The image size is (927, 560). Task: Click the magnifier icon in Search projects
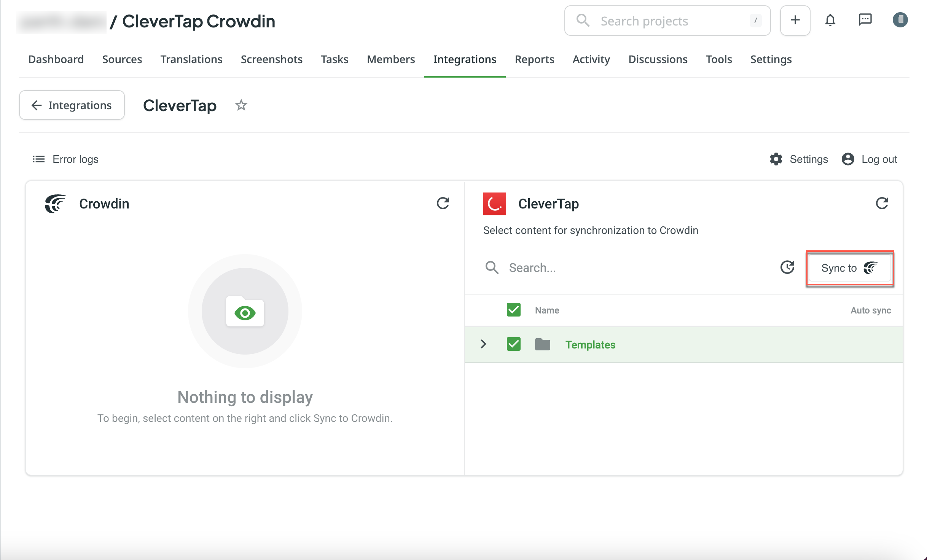click(x=583, y=21)
